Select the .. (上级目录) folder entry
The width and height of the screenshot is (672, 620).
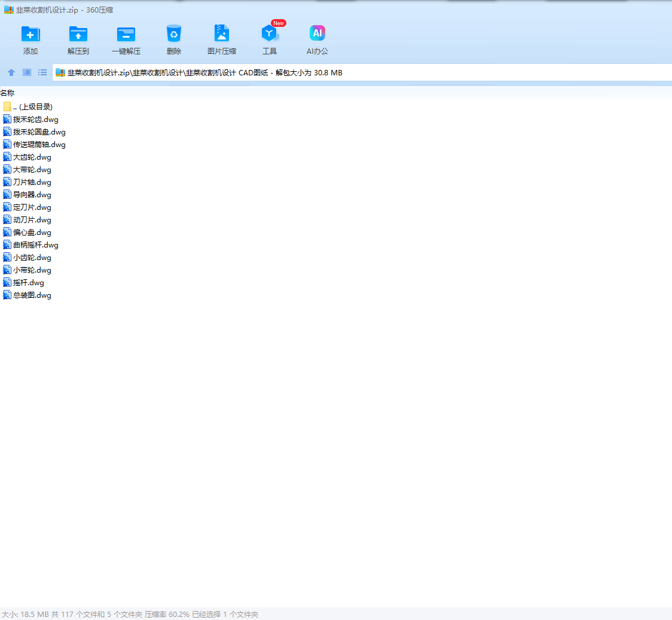pyautogui.click(x=28, y=106)
